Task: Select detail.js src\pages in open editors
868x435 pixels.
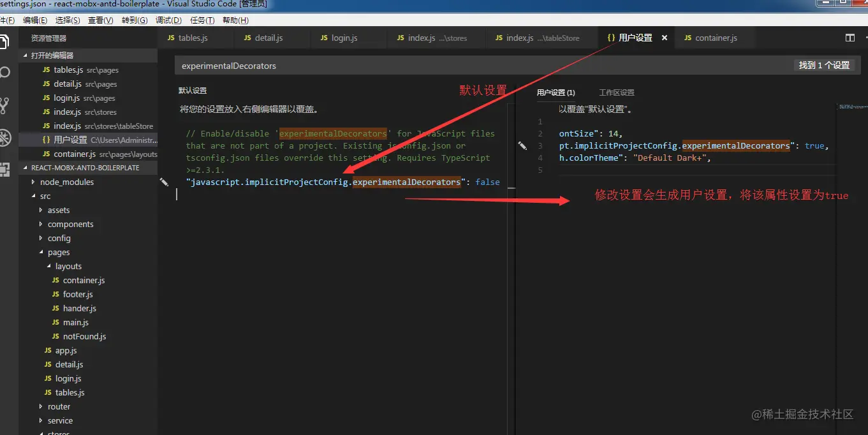Action: (x=88, y=84)
